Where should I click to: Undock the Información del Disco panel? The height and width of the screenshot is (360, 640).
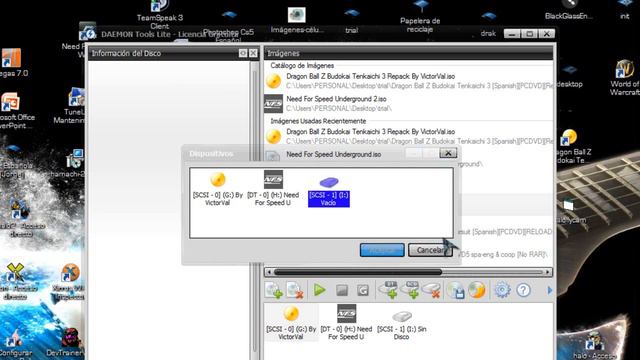[x=243, y=53]
